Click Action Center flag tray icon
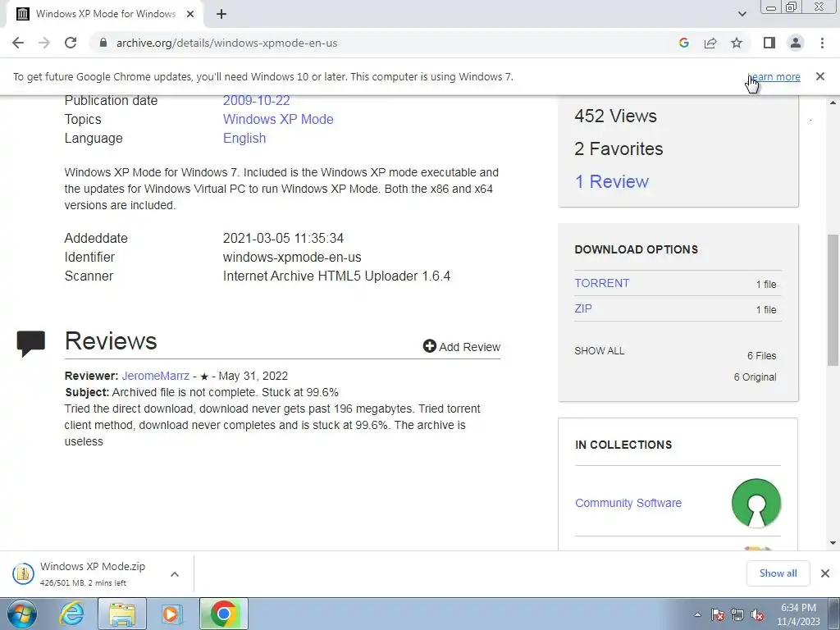The width and height of the screenshot is (840, 630). click(718, 614)
